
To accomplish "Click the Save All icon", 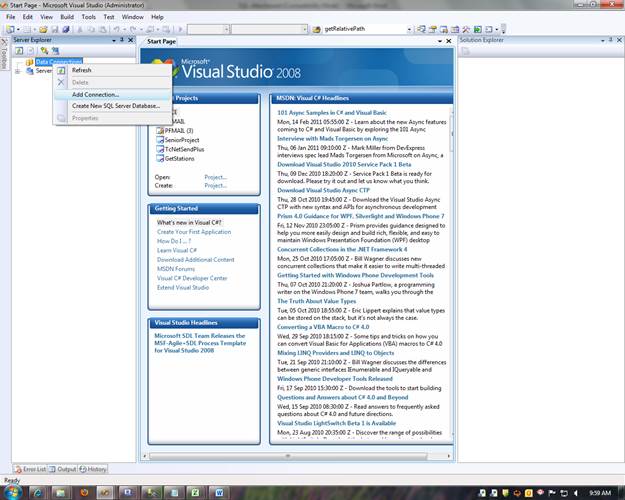I will (66, 29).
